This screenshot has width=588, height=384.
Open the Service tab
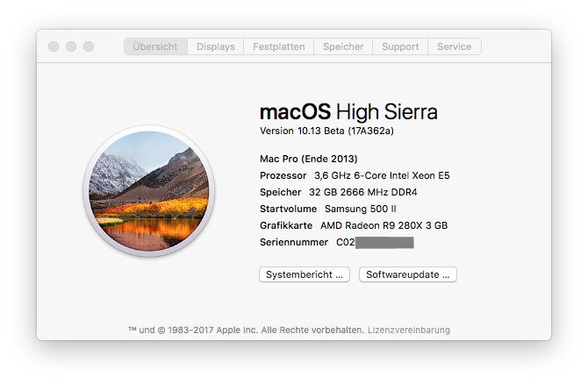(455, 46)
